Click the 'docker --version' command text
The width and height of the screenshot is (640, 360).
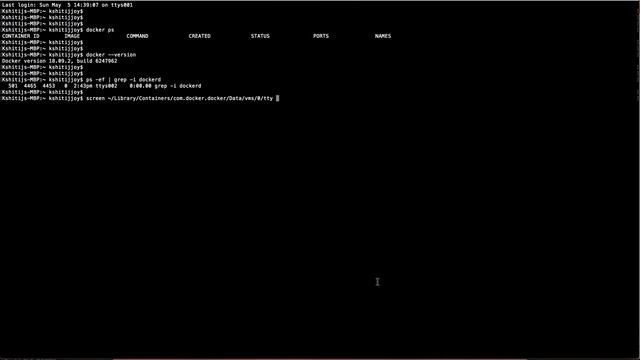111,55
